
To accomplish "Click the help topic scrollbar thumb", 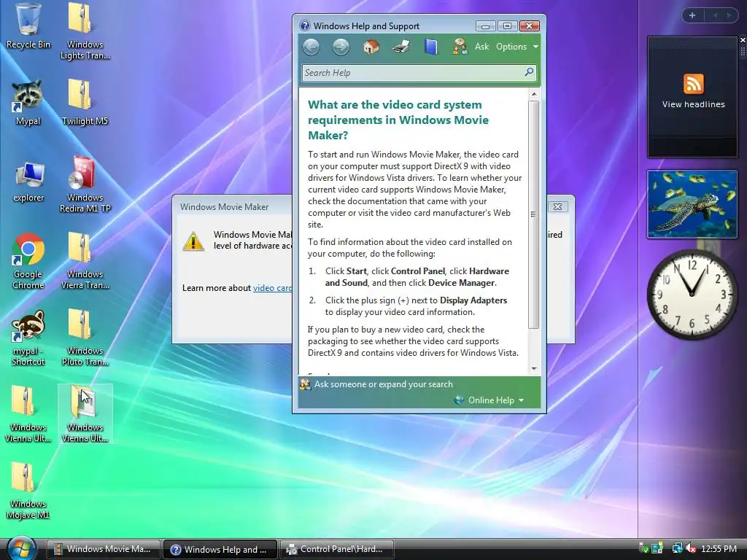I will [x=534, y=214].
